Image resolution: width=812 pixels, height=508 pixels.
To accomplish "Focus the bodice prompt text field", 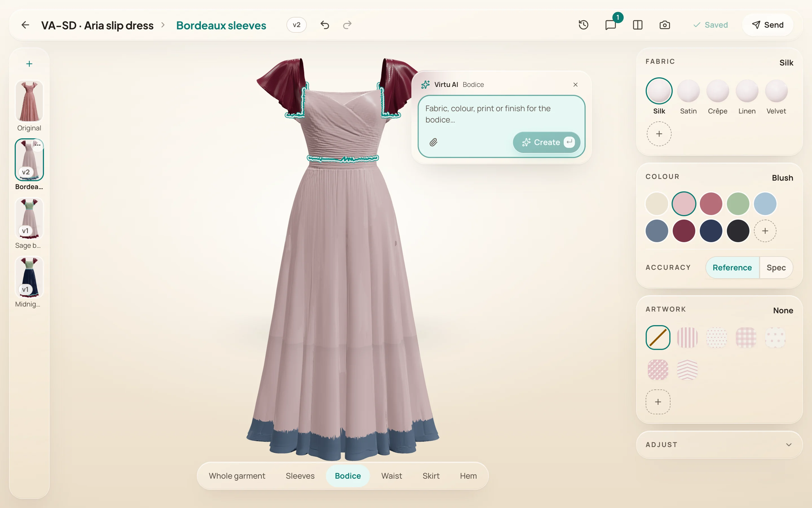I will coord(501,114).
